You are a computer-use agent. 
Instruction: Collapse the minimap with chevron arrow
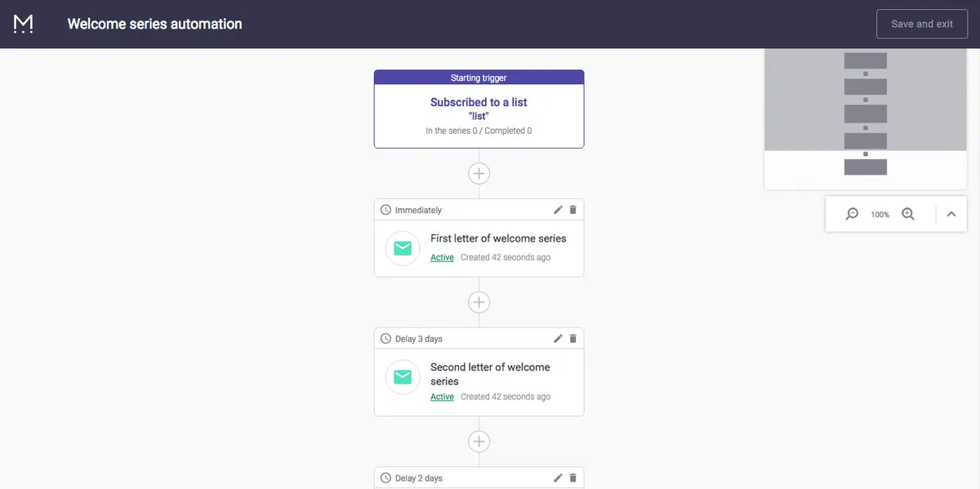(951, 214)
